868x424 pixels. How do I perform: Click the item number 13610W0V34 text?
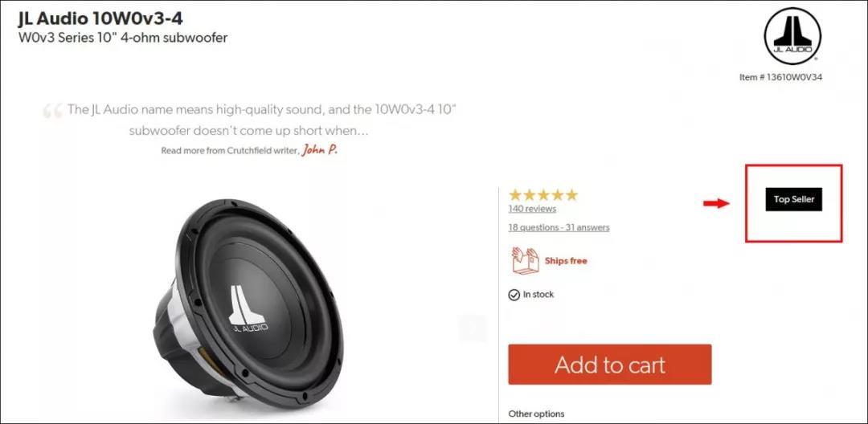click(x=780, y=77)
